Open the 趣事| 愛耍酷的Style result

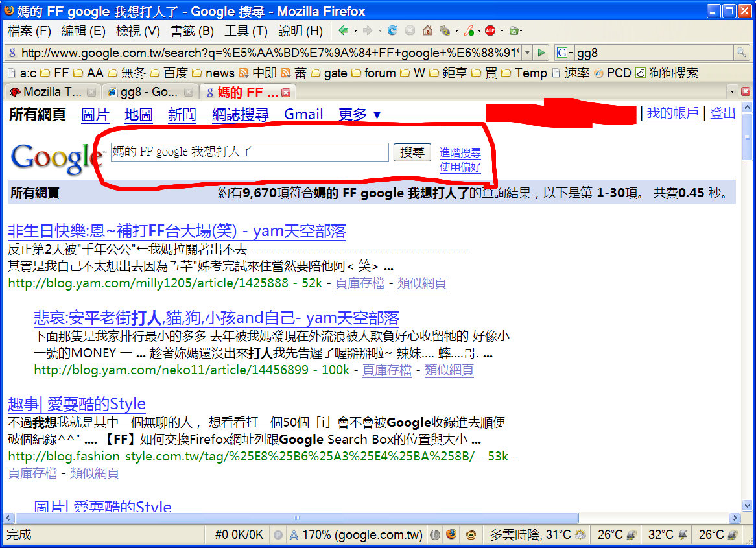[77, 404]
